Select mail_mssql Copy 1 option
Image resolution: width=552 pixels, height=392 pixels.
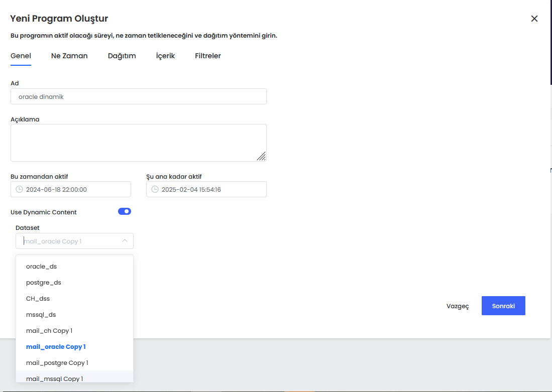point(54,378)
